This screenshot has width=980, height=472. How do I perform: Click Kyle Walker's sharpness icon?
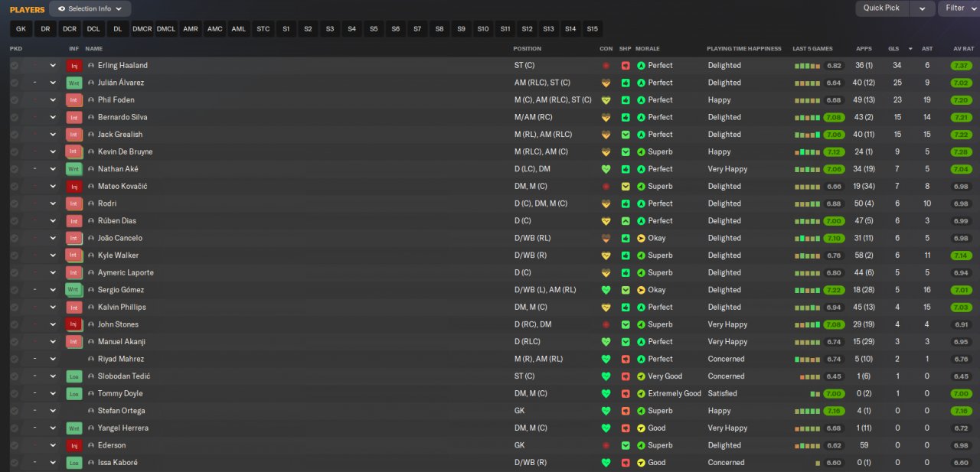[626, 256]
